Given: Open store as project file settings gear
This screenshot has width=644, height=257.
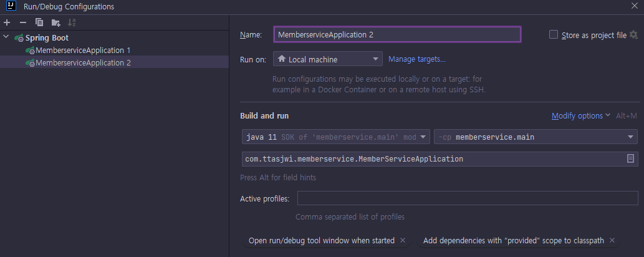Looking at the screenshot, I should pyautogui.click(x=634, y=34).
